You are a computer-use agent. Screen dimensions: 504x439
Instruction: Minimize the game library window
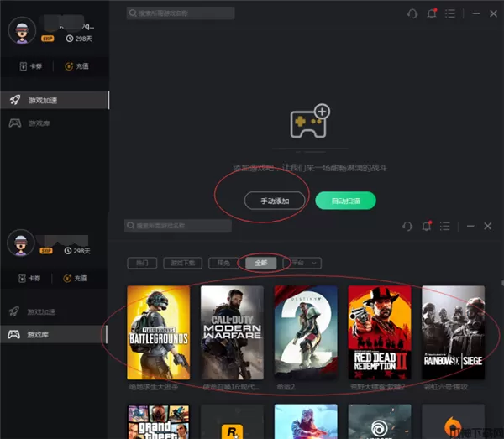pyautogui.click(x=470, y=226)
